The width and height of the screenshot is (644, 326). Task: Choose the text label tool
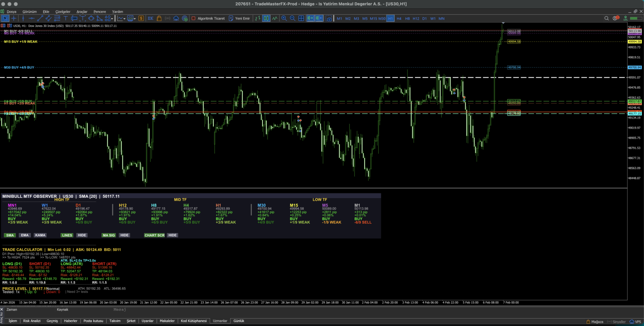pos(66,18)
